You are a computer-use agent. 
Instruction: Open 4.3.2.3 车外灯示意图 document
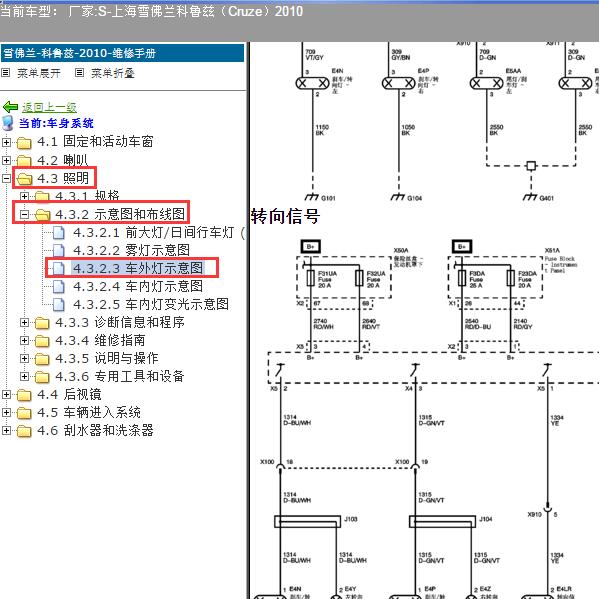(138, 268)
